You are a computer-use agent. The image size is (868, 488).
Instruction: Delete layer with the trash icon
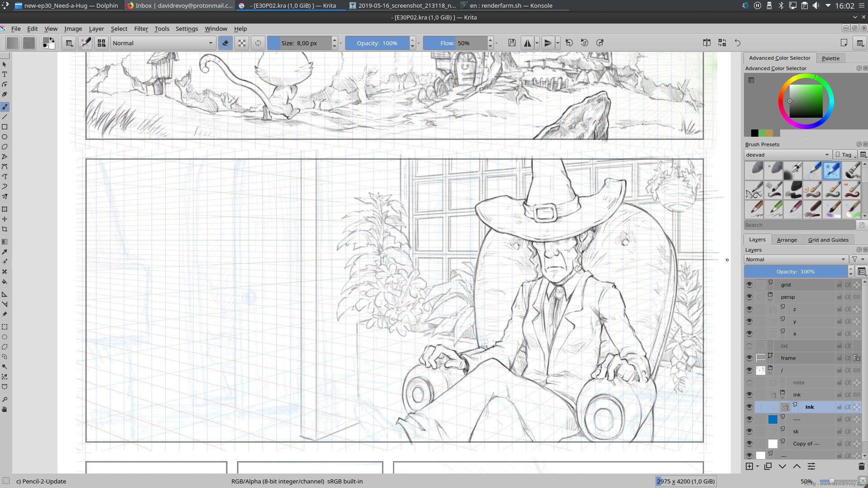pyautogui.click(x=861, y=466)
